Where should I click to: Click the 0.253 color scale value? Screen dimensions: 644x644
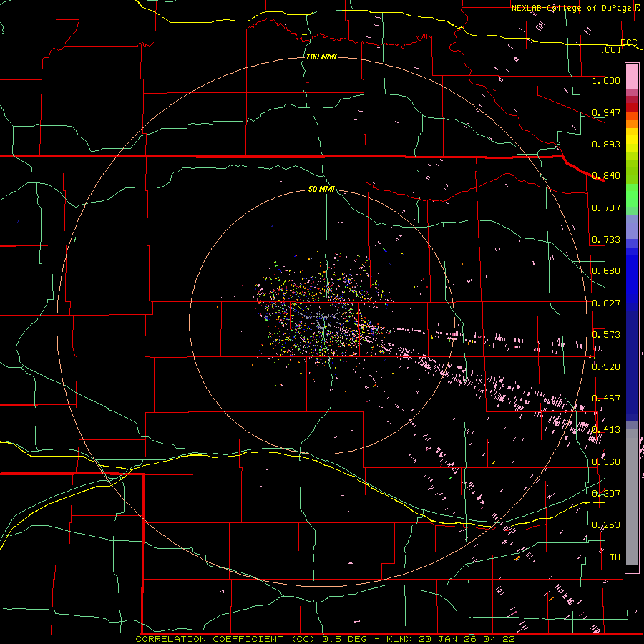point(606,525)
